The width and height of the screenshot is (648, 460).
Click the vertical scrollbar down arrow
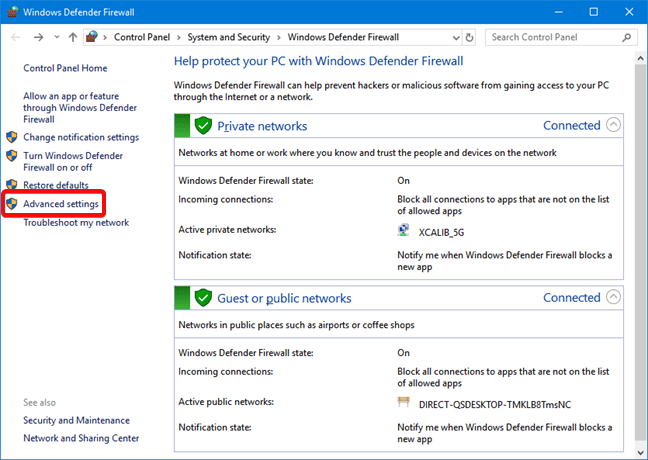pyautogui.click(x=641, y=452)
